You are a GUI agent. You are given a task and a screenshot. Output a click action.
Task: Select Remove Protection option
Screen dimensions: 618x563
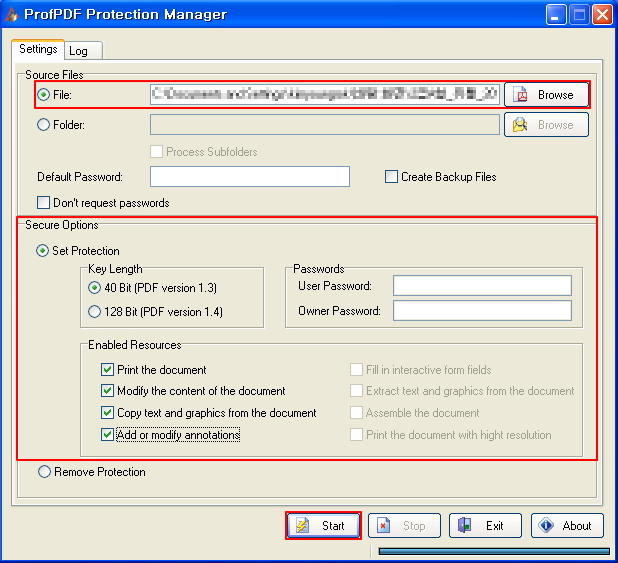[x=44, y=472]
